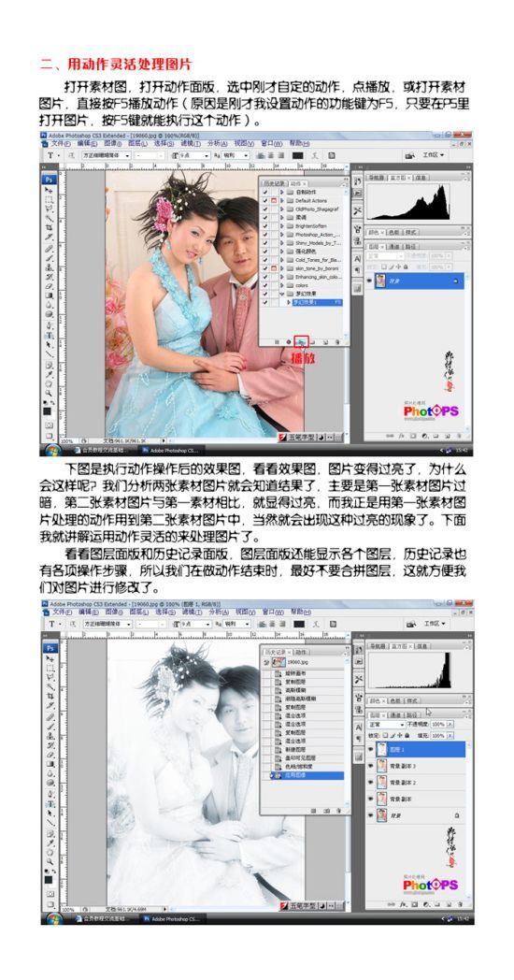Toggle visibility of the 背景 副本 2 layer

(x=370, y=783)
